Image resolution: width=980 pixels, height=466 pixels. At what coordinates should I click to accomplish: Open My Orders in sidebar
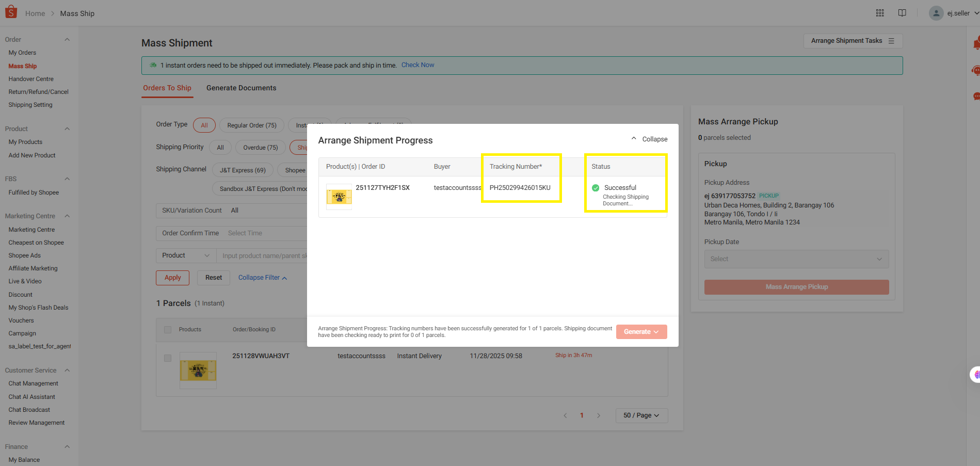click(x=22, y=53)
